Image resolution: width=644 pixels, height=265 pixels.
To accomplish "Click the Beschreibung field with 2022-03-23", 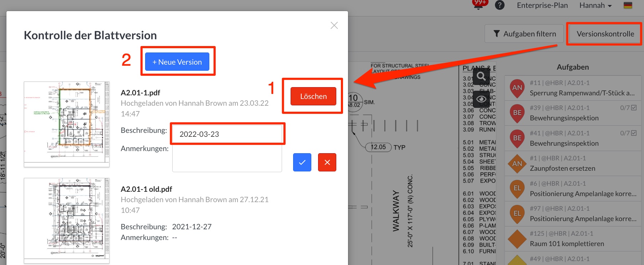I will click(227, 134).
